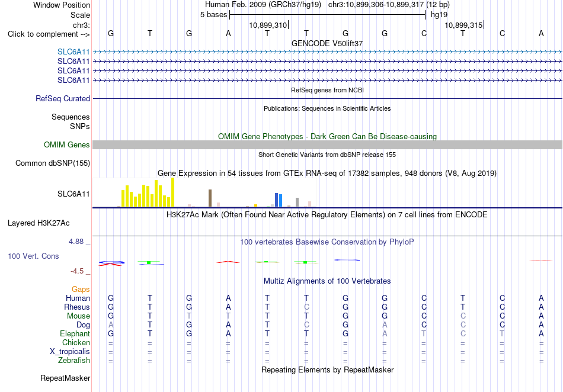Click the GTEx Gene Expression track title

tap(327, 173)
